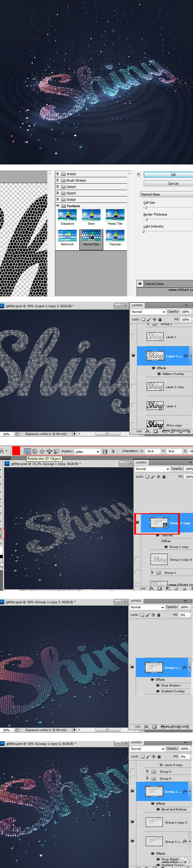Screen dimensions: 193x868
Task: Click Fill 0% field in Group 1 copy 7 window
Action: click(x=185, y=615)
